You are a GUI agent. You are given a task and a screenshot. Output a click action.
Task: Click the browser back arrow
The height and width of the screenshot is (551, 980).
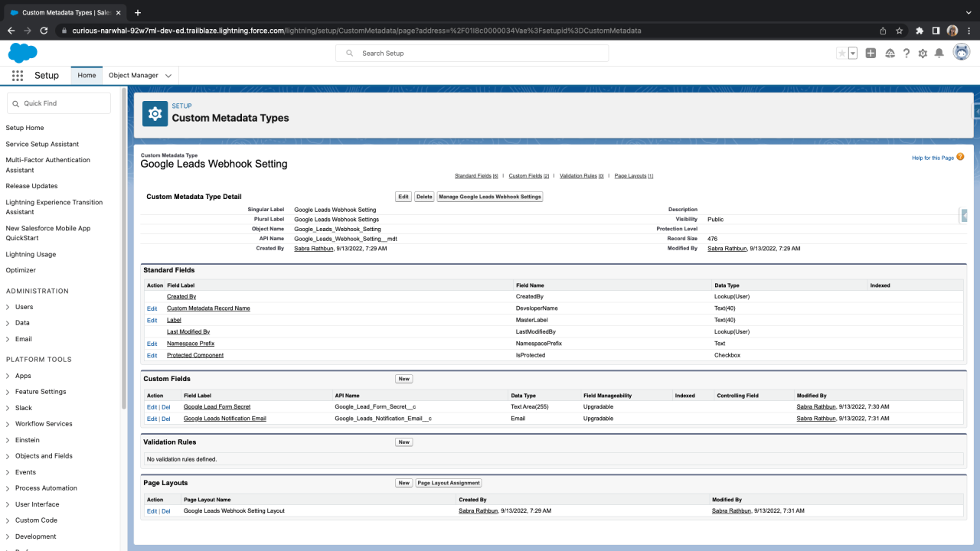(11, 31)
